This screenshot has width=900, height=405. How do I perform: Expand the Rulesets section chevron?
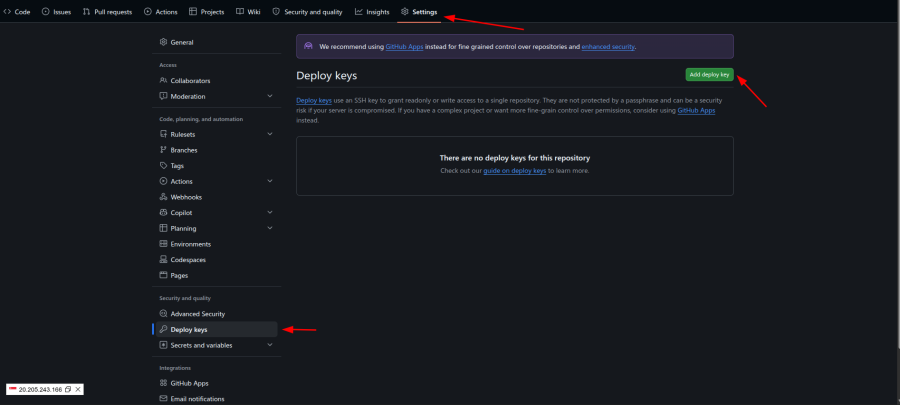coord(270,134)
